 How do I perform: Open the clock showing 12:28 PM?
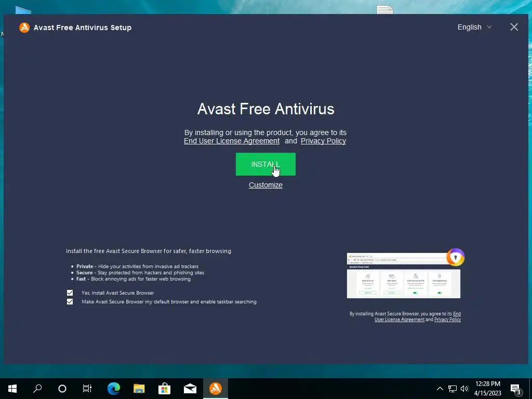coord(487,389)
